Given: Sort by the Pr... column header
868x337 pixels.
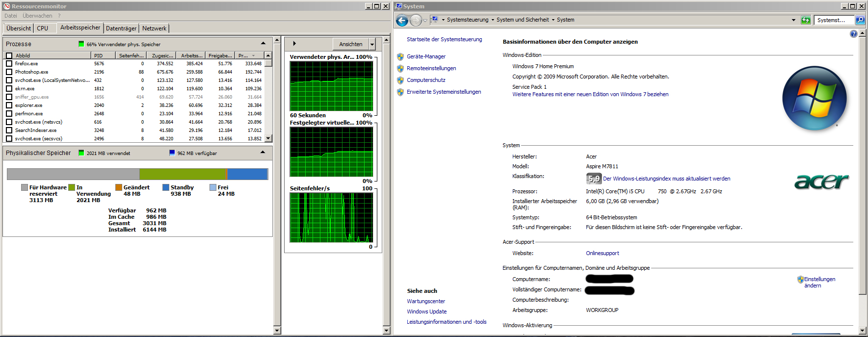Looking at the screenshot, I should coord(249,56).
